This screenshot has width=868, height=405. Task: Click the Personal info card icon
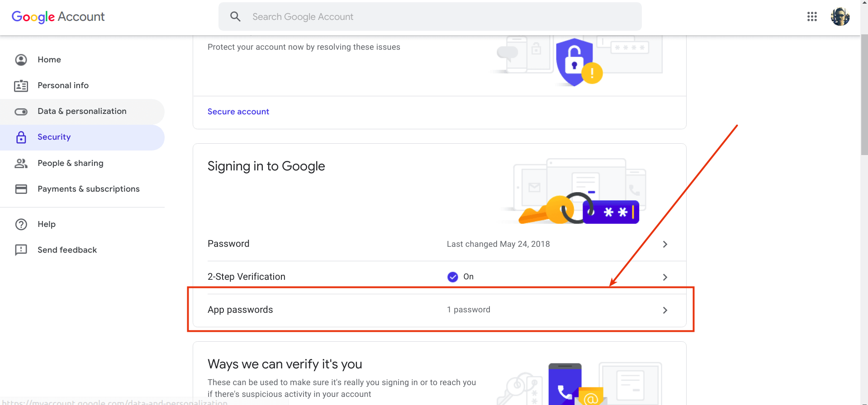pos(21,85)
